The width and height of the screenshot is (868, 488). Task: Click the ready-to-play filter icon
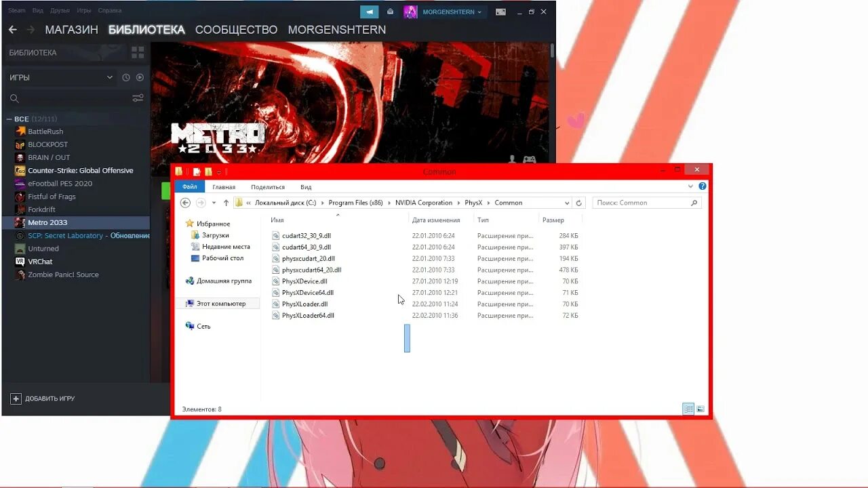[x=140, y=78]
